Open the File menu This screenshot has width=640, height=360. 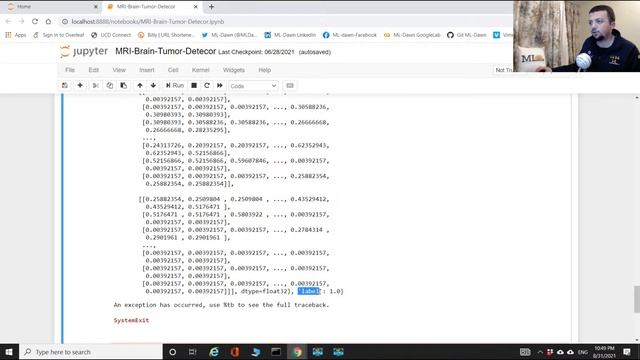pyautogui.click(x=70, y=70)
